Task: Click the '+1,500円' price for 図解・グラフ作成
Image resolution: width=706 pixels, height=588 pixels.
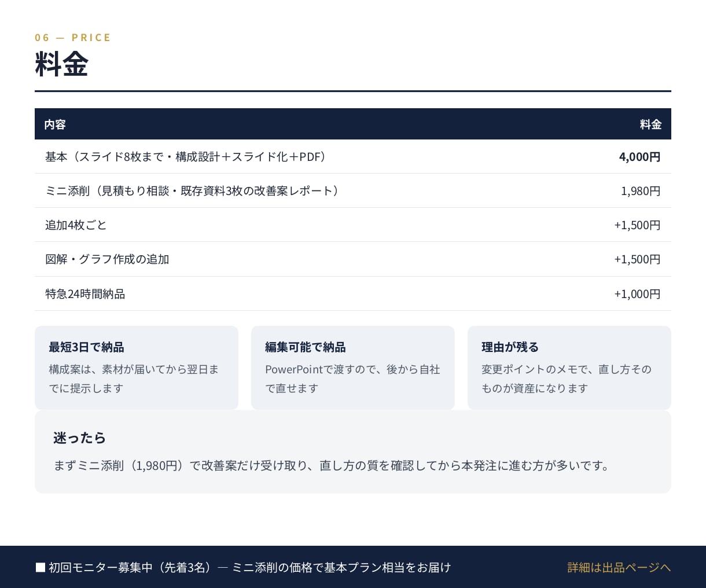Action: tap(637, 259)
